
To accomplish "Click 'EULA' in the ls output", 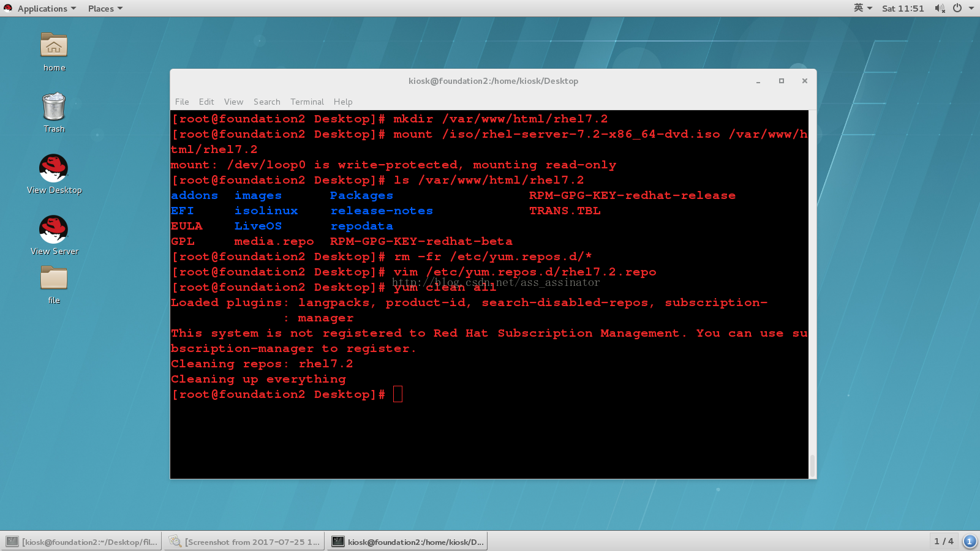I will [x=186, y=226].
